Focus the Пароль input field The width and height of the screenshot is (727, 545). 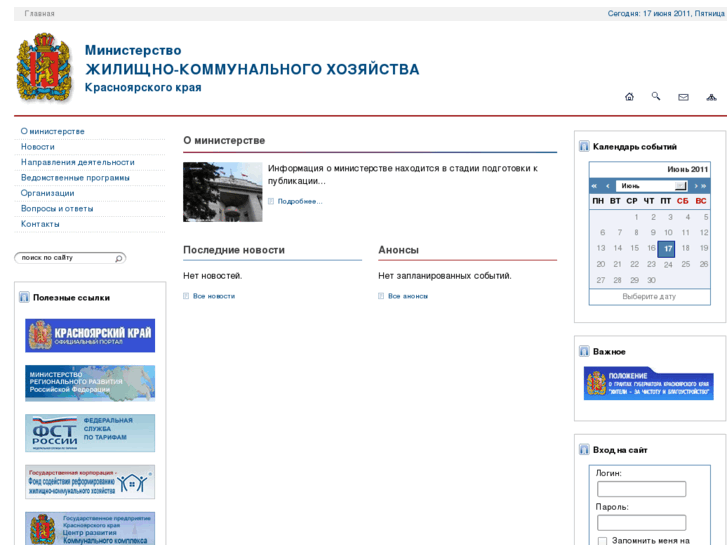(x=641, y=523)
